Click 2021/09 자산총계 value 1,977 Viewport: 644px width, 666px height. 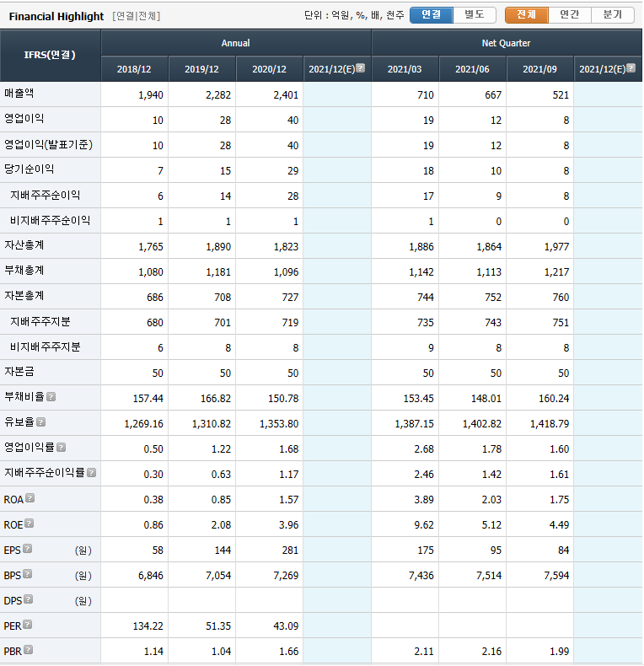point(556,247)
